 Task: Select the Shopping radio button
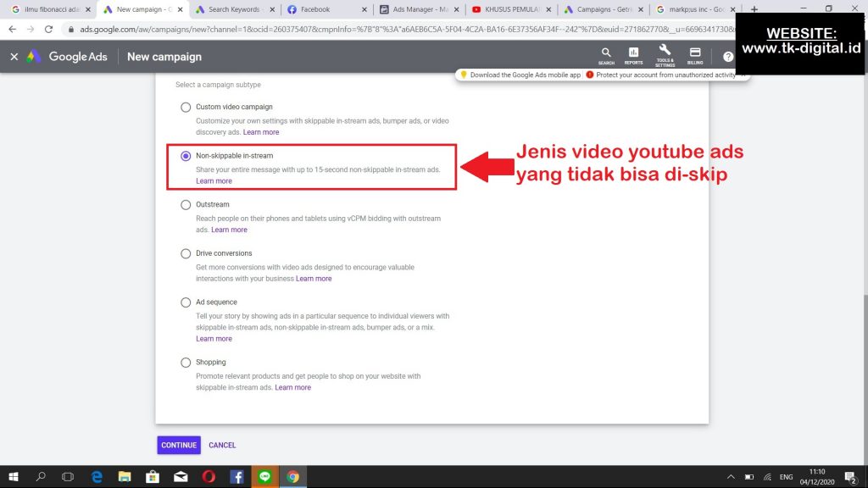click(x=186, y=363)
